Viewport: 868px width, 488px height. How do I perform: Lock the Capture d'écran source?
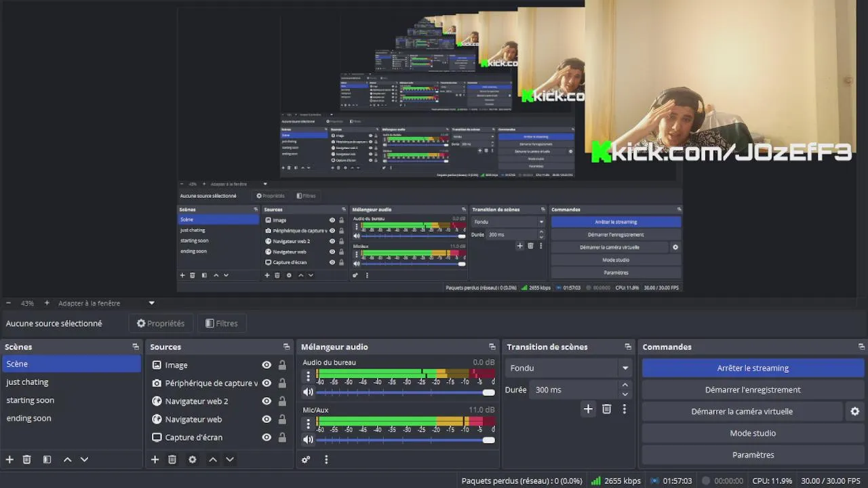pos(282,437)
